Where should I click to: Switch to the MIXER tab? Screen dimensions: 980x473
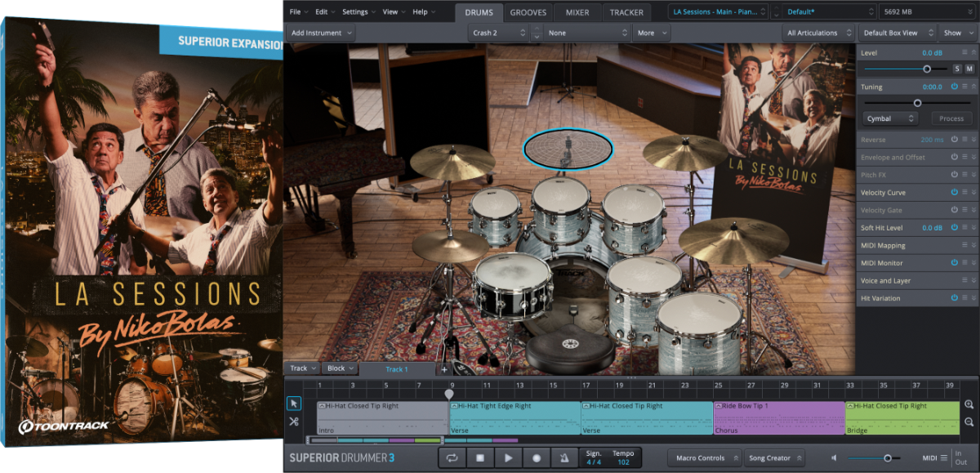[x=577, y=12]
